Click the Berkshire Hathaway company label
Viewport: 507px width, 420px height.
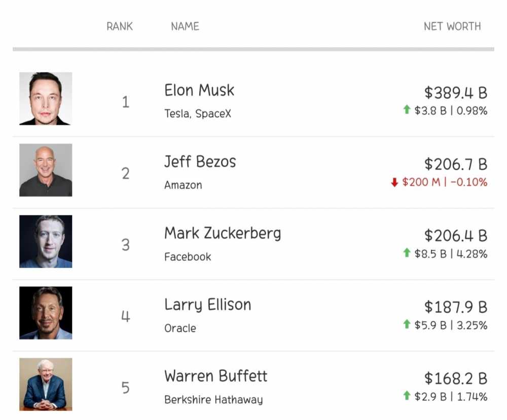(213, 400)
